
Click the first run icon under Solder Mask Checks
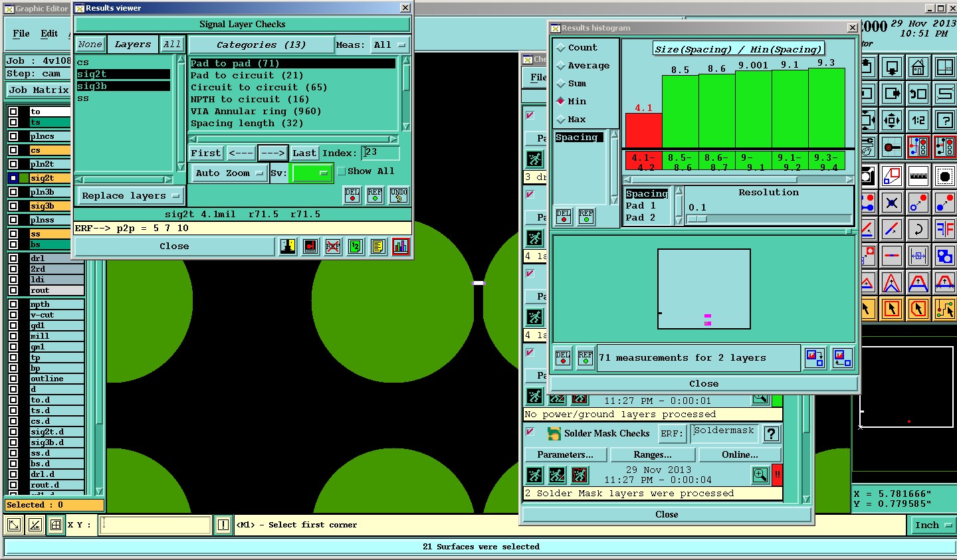point(535,475)
